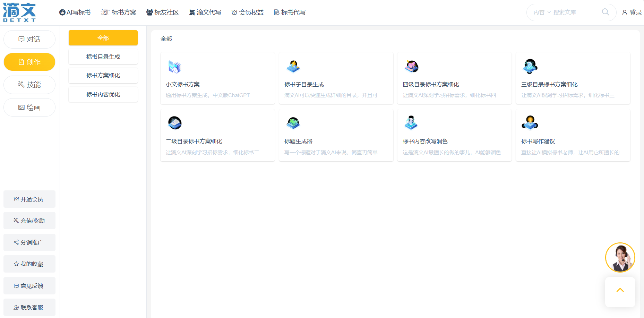The height and width of the screenshot is (318, 644).
Task: Open the floating customer service avatar
Action: tap(620, 258)
